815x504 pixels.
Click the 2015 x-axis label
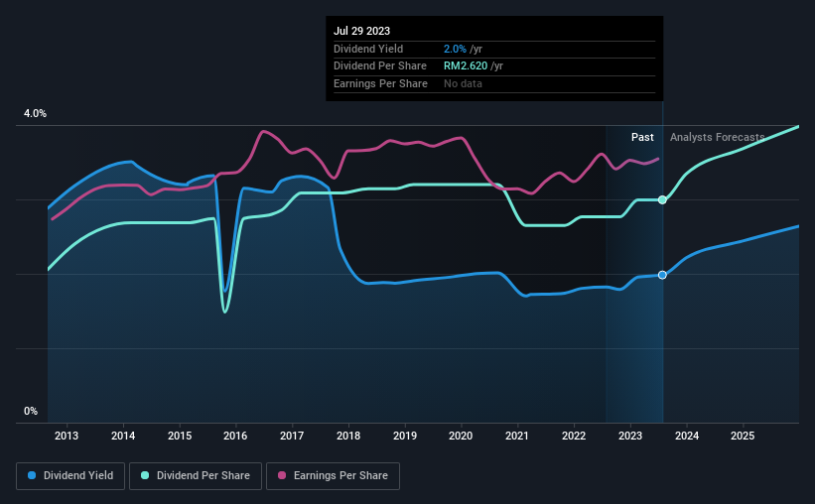[180, 436]
